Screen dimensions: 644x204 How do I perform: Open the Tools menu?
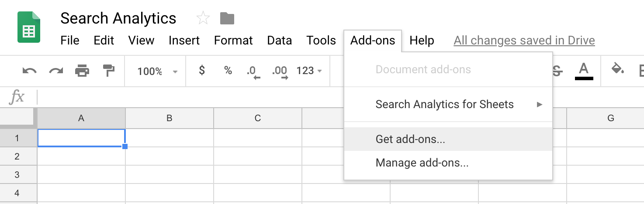click(321, 41)
